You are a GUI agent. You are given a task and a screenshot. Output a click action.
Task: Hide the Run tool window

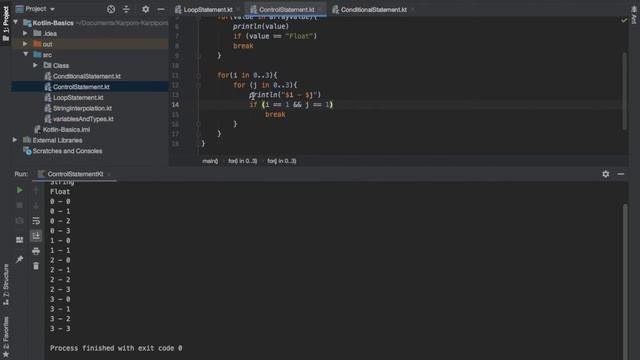(x=621, y=174)
